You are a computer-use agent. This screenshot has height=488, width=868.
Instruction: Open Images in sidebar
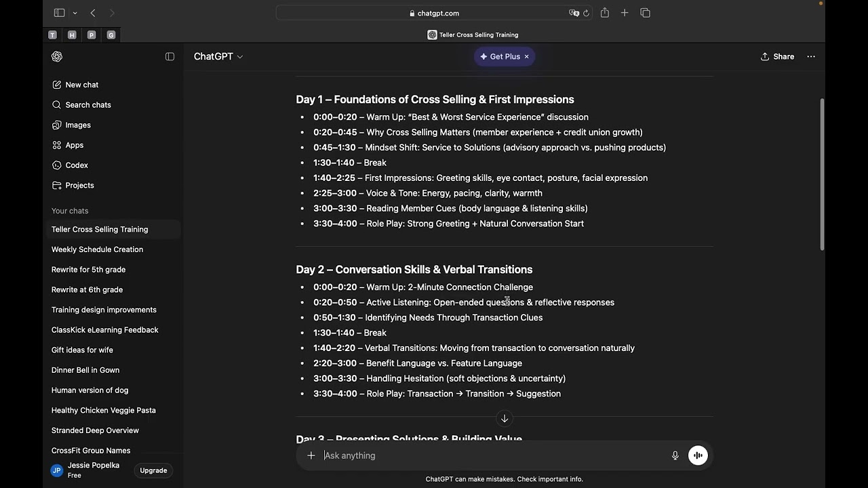(x=71, y=125)
